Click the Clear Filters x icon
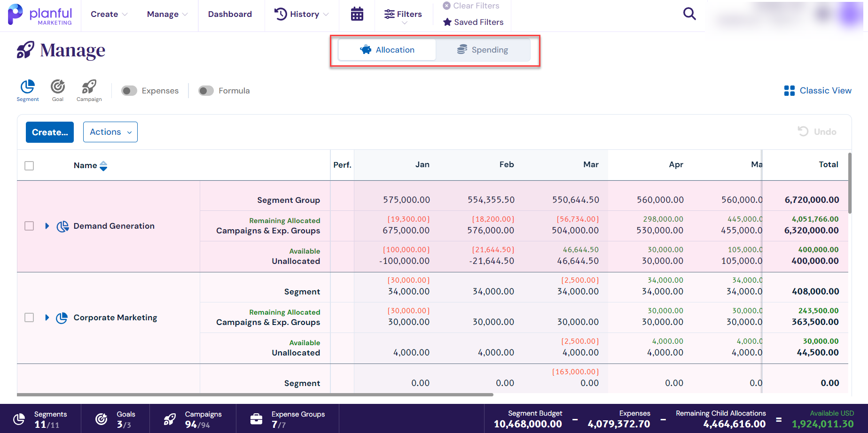868x433 pixels. coord(447,6)
